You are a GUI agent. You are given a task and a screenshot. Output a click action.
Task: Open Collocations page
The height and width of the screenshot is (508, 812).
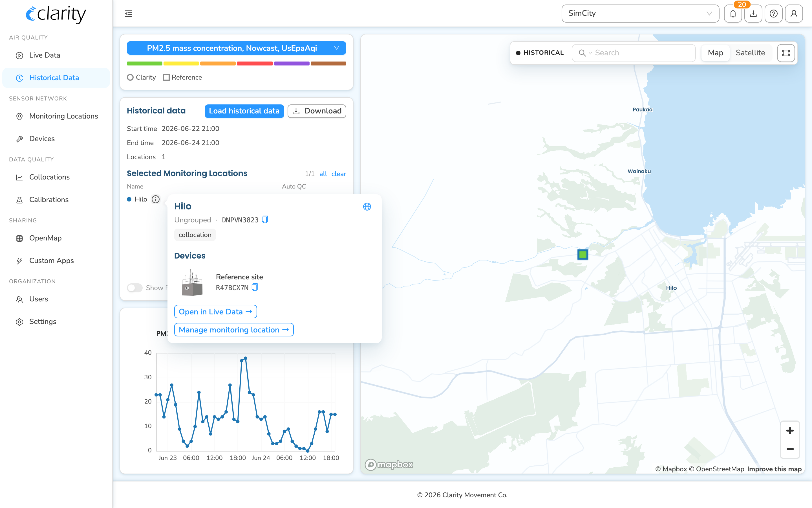(x=56, y=177)
